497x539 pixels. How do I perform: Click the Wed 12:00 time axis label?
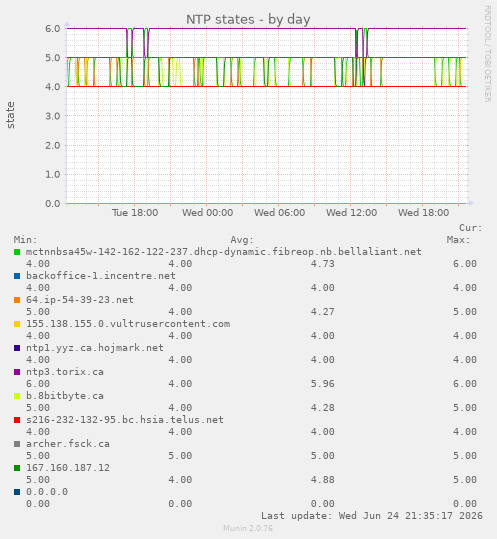(x=352, y=213)
